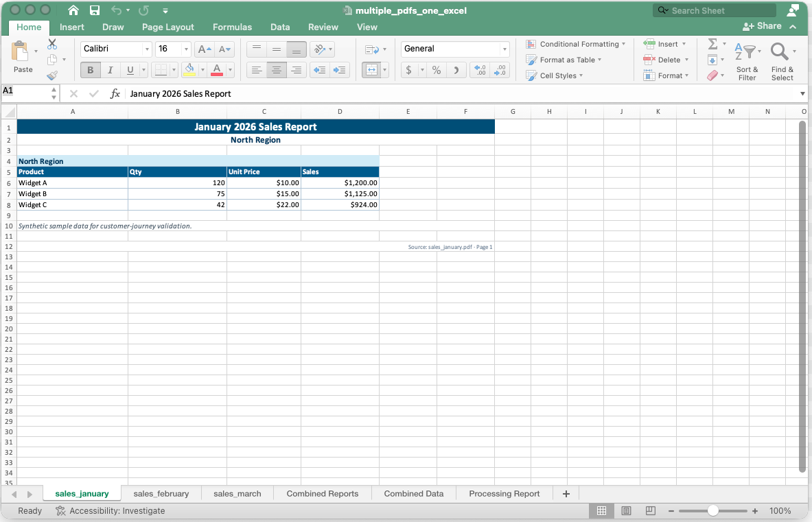Copy selection using the copy icon
Image resolution: width=812 pixels, height=522 pixels.
click(x=52, y=60)
